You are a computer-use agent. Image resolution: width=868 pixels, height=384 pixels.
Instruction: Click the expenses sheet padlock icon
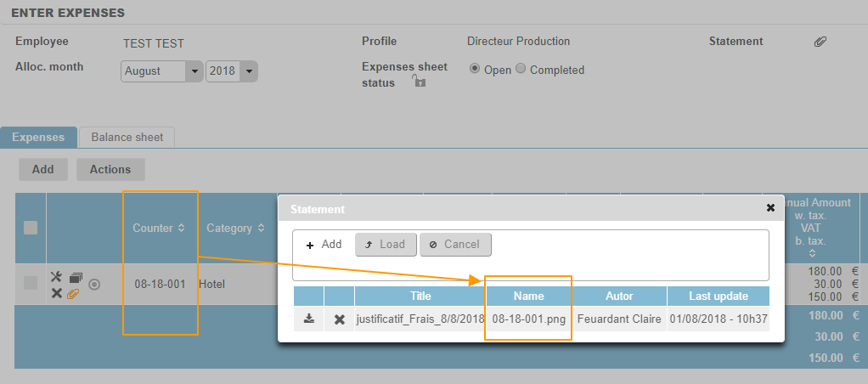[x=418, y=81]
